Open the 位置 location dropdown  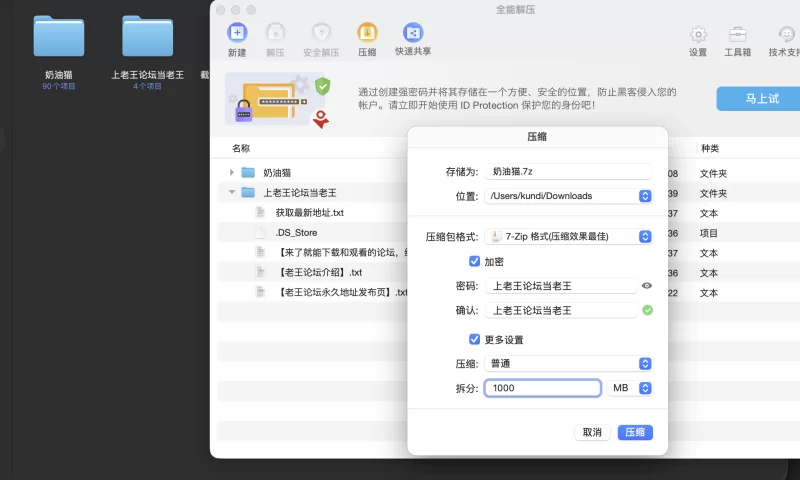pyautogui.click(x=570, y=196)
